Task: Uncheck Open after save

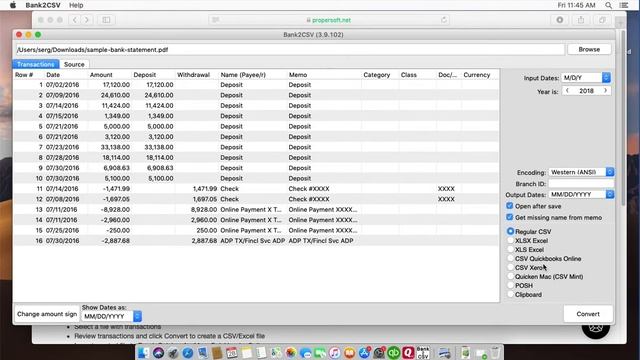Action: click(510, 206)
